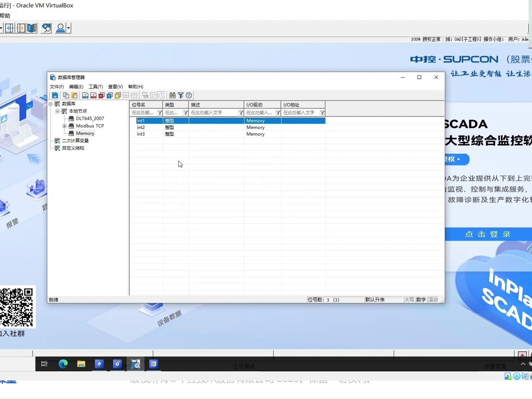The width and height of the screenshot is (532, 399).
Task: Open filter dropdown for 类型 column
Action: pos(185,113)
